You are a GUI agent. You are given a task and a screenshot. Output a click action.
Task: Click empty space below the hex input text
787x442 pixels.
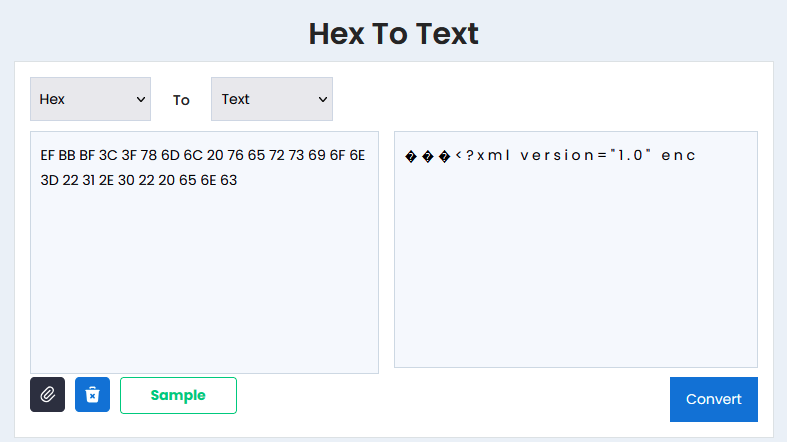[204, 281]
